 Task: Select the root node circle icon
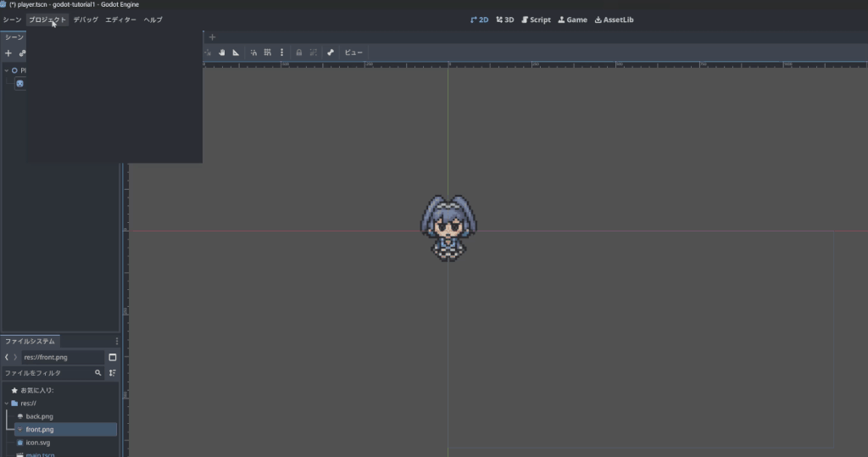[14, 70]
